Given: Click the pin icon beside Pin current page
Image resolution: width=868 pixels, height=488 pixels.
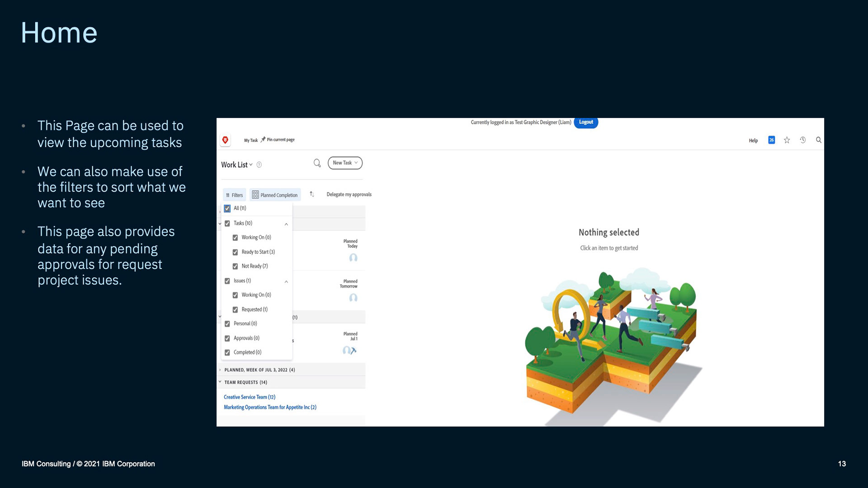Looking at the screenshot, I should tap(263, 140).
